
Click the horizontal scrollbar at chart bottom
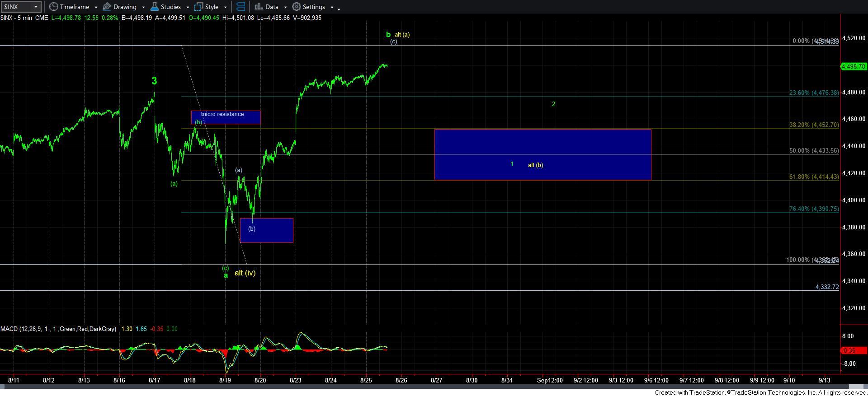point(434,387)
